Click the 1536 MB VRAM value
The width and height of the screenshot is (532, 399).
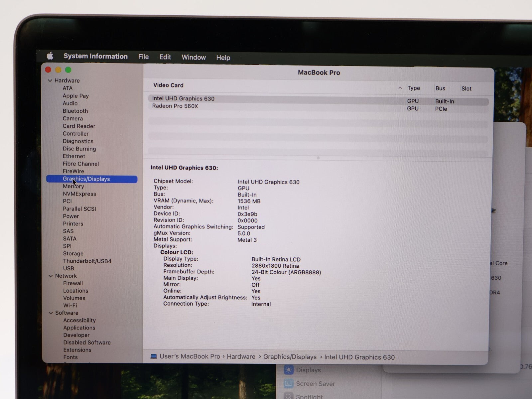click(x=249, y=201)
